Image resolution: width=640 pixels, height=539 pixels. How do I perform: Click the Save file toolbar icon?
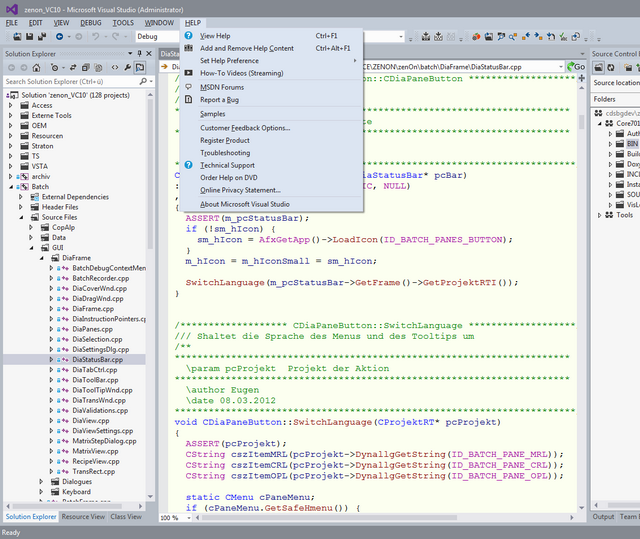click(29, 37)
